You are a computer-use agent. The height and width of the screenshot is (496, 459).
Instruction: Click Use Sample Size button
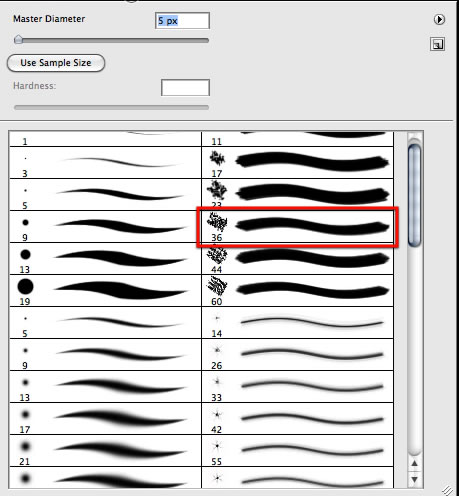[56, 63]
